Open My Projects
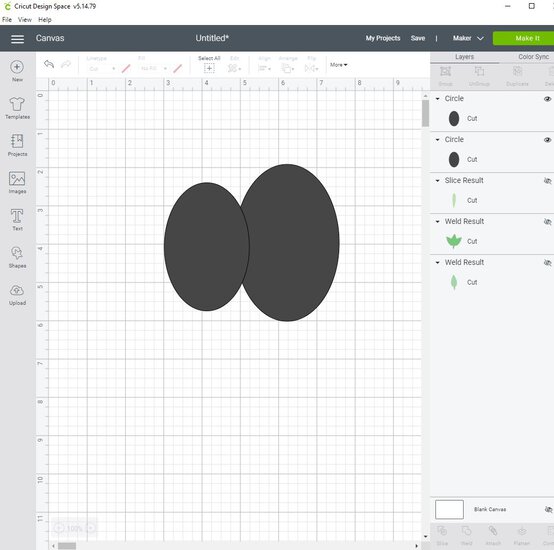This screenshot has width=554, height=550. (383, 38)
